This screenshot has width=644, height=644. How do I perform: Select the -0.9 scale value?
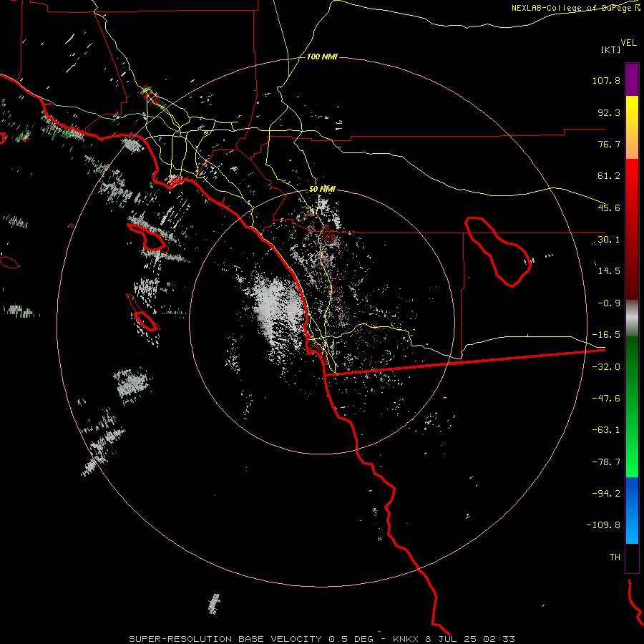point(609,303)
